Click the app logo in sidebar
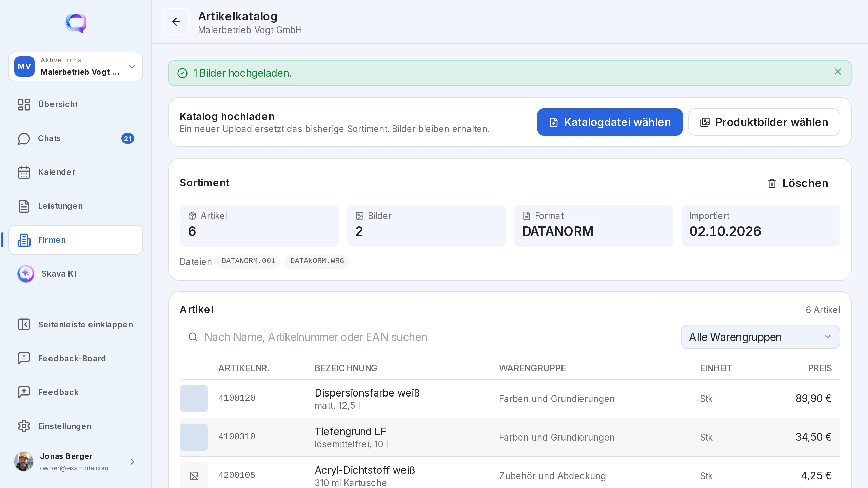This screenshot has width=868, height=488. click(76, 23)
